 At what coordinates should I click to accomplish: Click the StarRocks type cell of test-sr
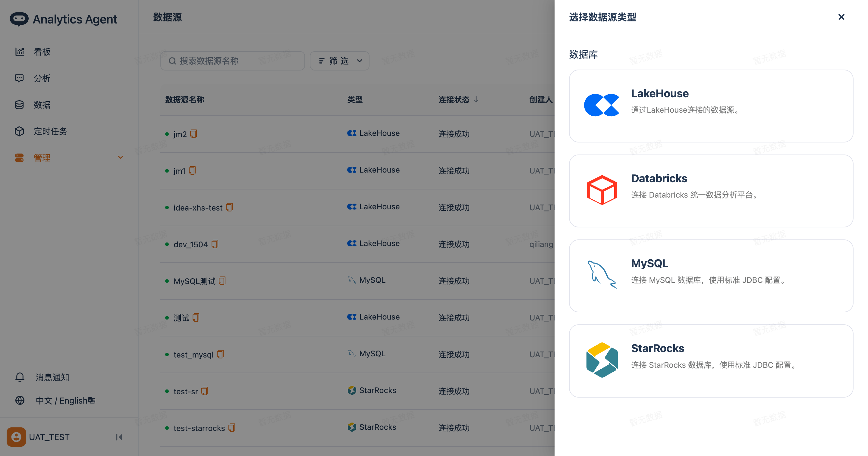pos(372,390)
